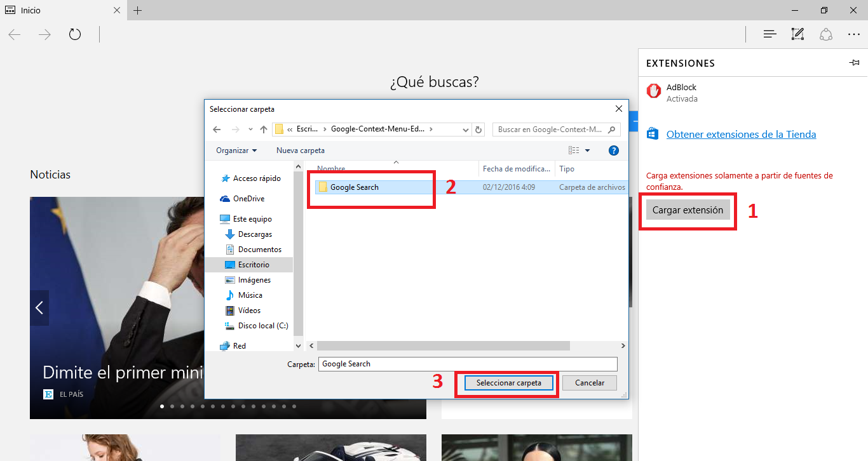This screenshot has width=868, height=461.
Task: Open Descargas folder in sidebar
Action: tap(248, 234)
